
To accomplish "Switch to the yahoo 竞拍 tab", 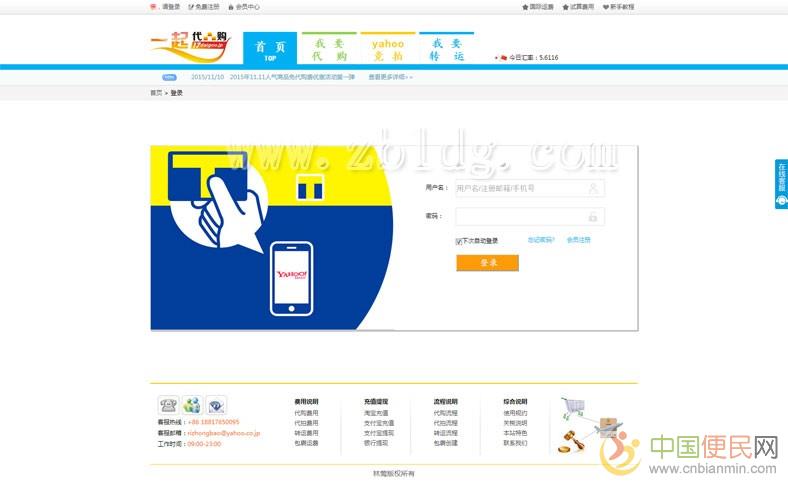I will (x=388, y=50).
